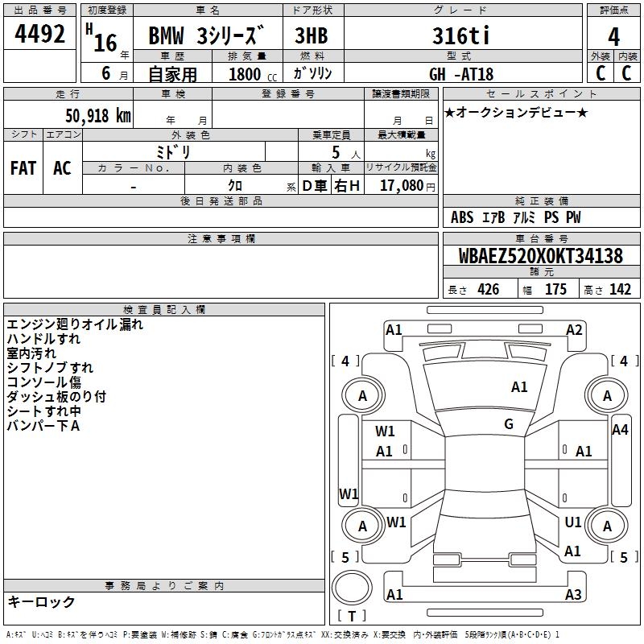The image size is (644, 644).
Task: Click the office notice キーロック
Action: [x=41, y=601]
